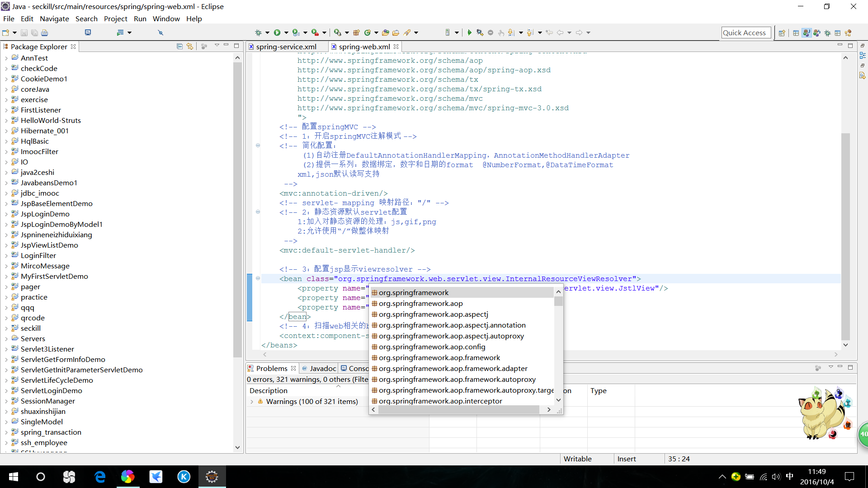Click Collapse All icon in Package Explorer

coord(179,47)
